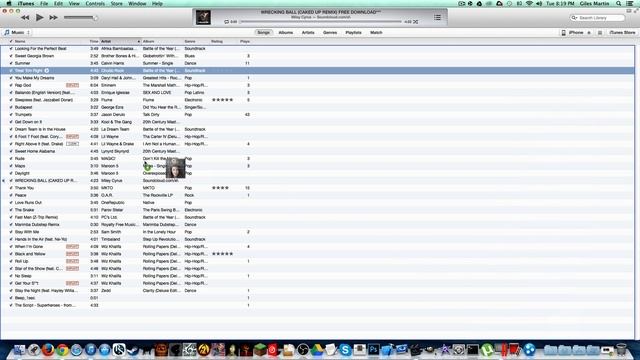
Task: Open the Up Next list icon
Action: pyautogui.click(x=437, y=18)
